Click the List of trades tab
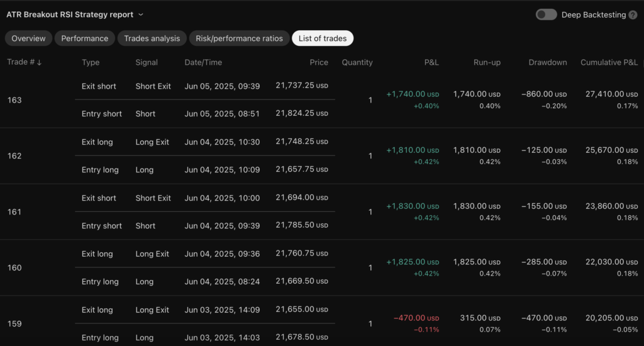 click(x=323, y=38)
